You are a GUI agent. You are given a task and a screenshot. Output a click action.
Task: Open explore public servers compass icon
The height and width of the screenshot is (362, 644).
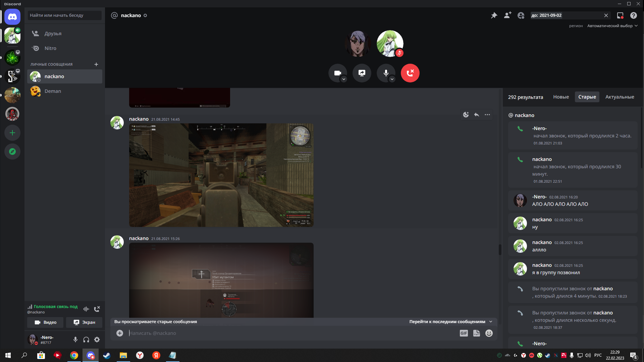click(x=12, y=152)
